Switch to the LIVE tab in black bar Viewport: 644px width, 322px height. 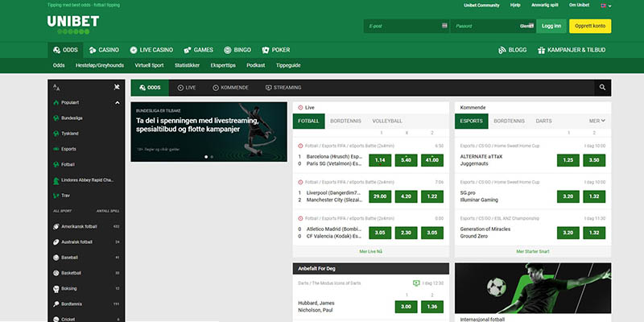coord(187,88)
